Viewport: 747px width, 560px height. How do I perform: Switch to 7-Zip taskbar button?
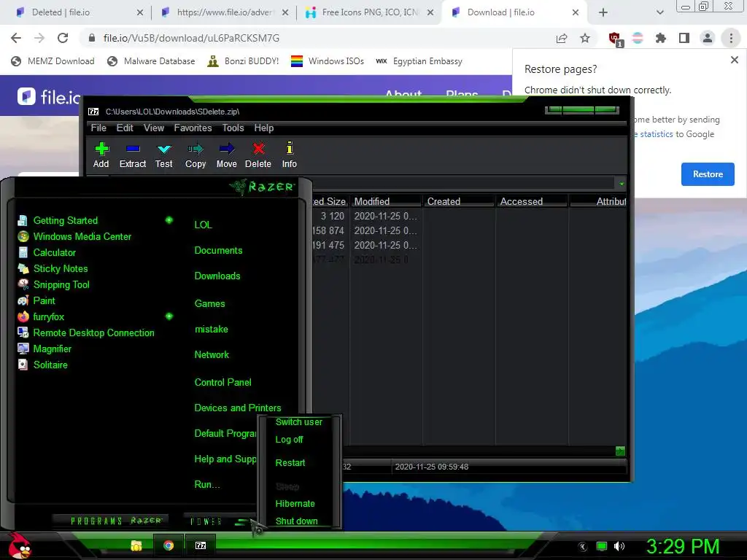201,545
